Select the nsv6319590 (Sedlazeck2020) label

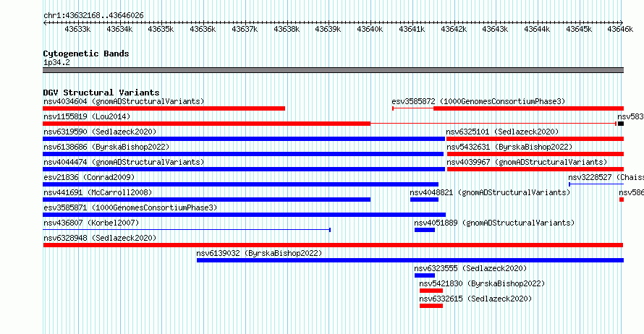click(x=100, y=132)
